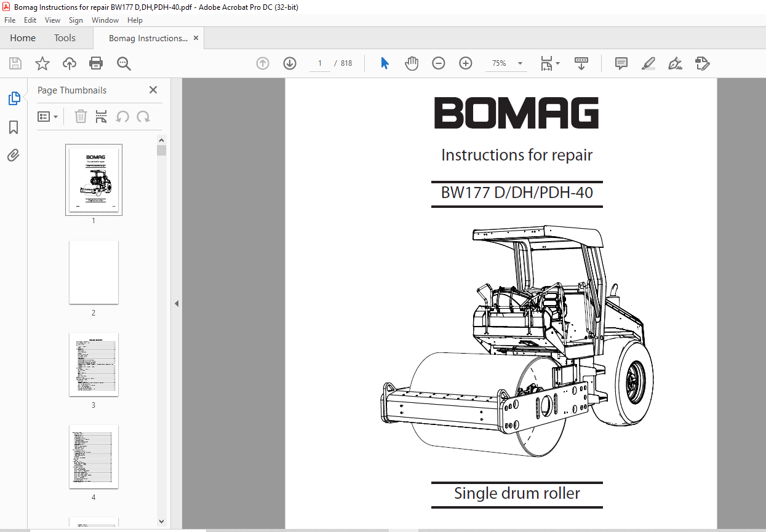Open the thumbnails options dropdown
Screen dimensions: 766x532
48,116
